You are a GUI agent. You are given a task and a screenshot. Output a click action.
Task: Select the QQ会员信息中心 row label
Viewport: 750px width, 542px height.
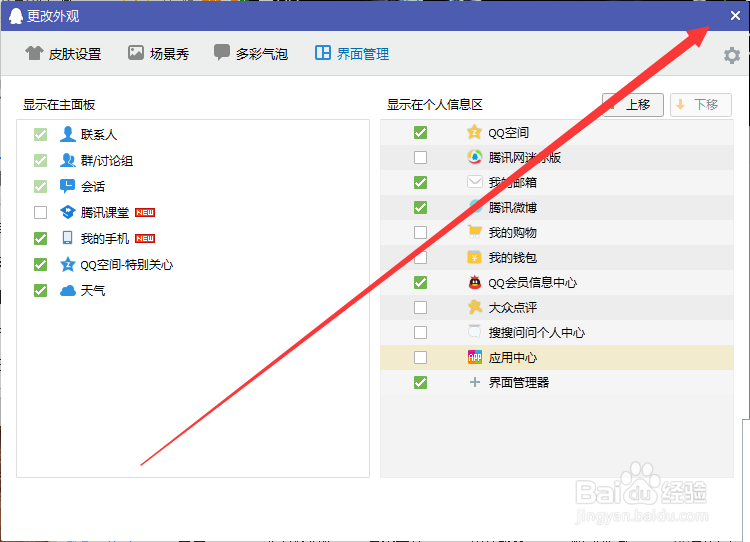(x=532, y=283)
